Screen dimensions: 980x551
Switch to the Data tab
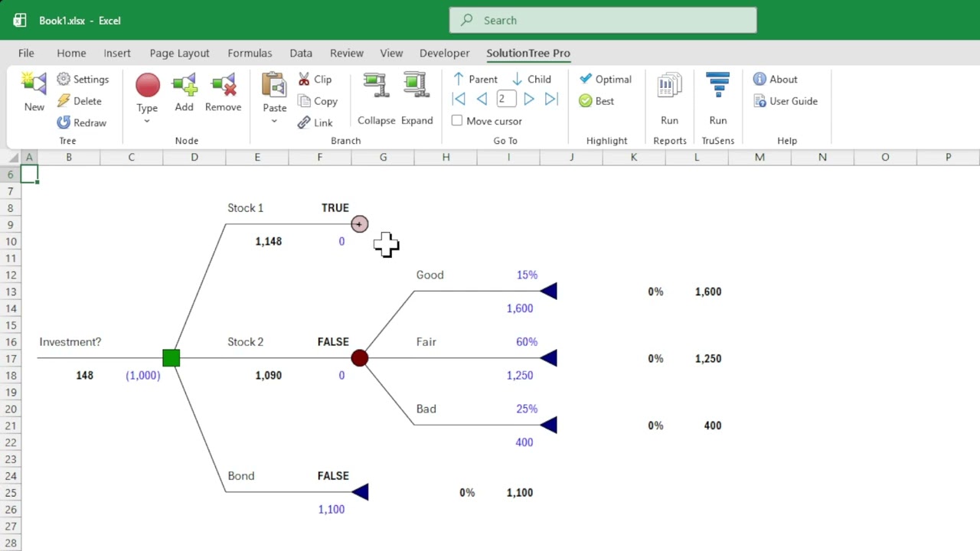click(301, 53)
